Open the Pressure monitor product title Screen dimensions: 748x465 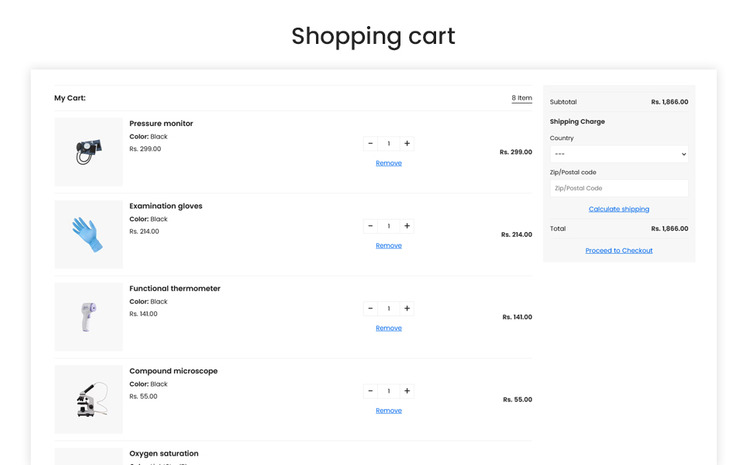tap(161, 124)
